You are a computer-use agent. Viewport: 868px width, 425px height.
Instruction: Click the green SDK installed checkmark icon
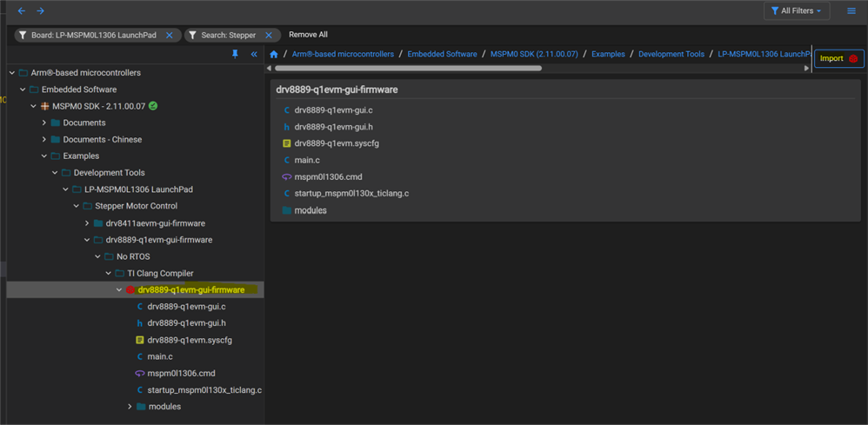(x=153, y=106)
